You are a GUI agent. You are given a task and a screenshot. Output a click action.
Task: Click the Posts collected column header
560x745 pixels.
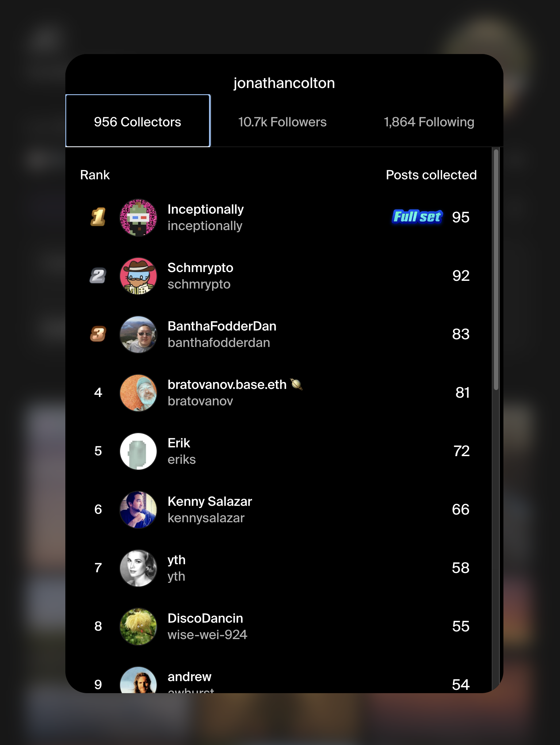point(431,175)
